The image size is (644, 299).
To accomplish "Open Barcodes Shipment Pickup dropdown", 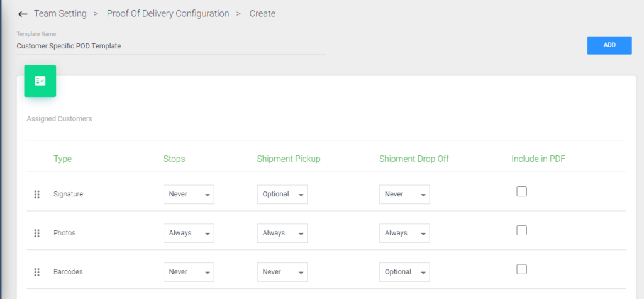I will [x=282, y=273].
